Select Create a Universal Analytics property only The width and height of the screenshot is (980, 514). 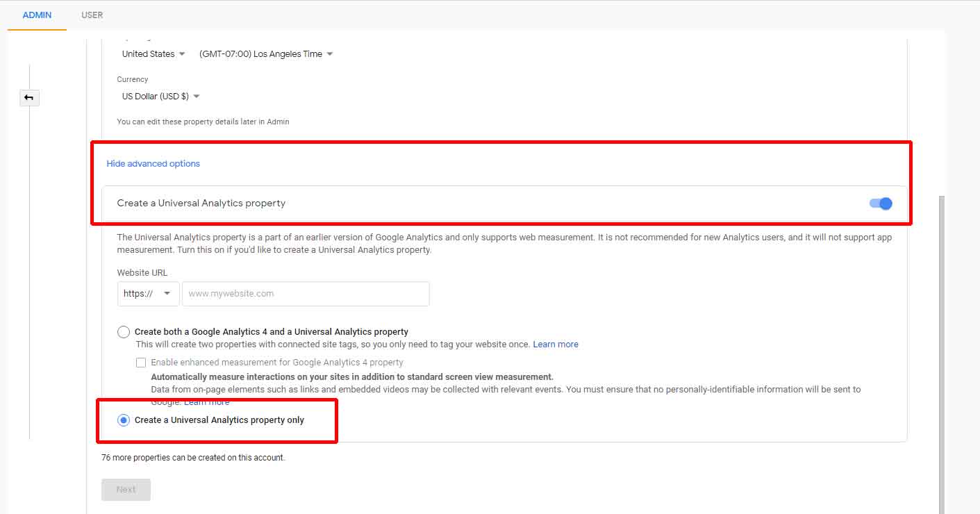click(x=124, y=420)
